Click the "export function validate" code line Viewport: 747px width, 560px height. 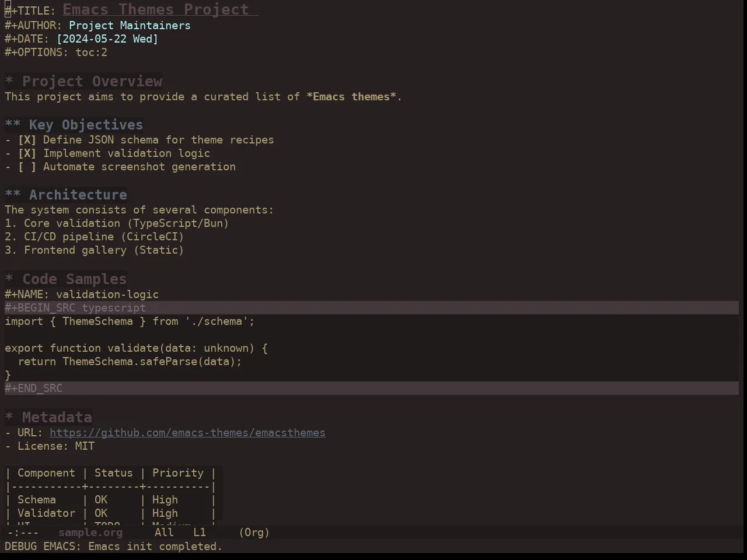click(x=136, y=348)
